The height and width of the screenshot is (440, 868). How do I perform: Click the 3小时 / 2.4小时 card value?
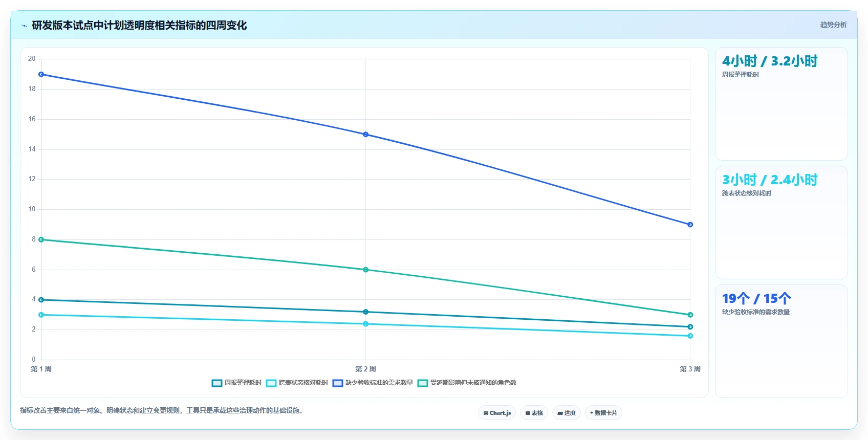point(770,180)
